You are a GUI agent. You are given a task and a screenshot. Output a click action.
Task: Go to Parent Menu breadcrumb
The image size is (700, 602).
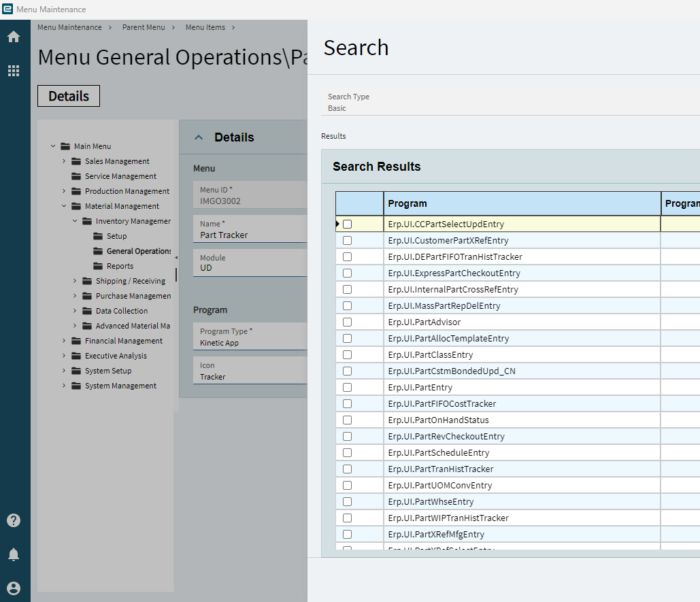point(144,27)
